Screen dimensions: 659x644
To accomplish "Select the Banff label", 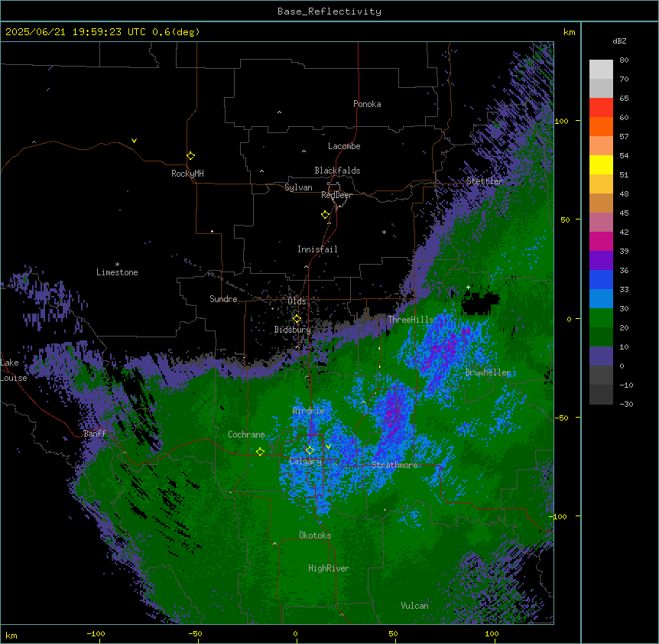I will 95,434.
